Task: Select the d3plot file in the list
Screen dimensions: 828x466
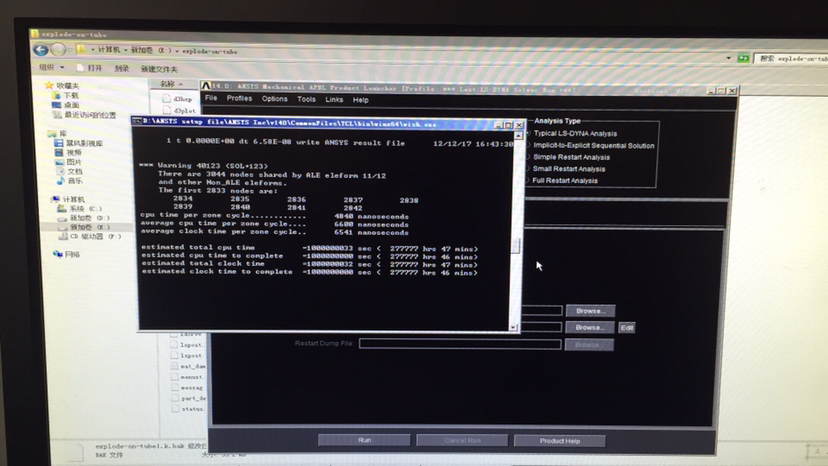Action: [179, 110]
